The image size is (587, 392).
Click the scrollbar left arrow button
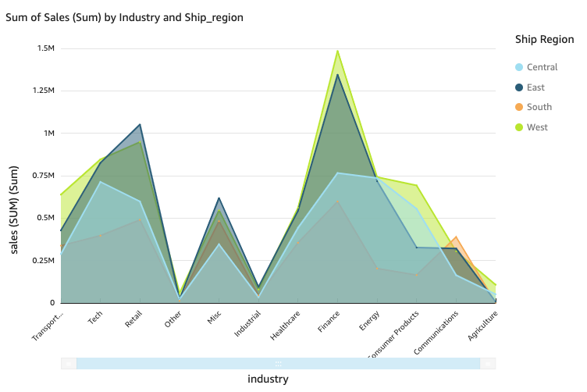tap(69, 364)
